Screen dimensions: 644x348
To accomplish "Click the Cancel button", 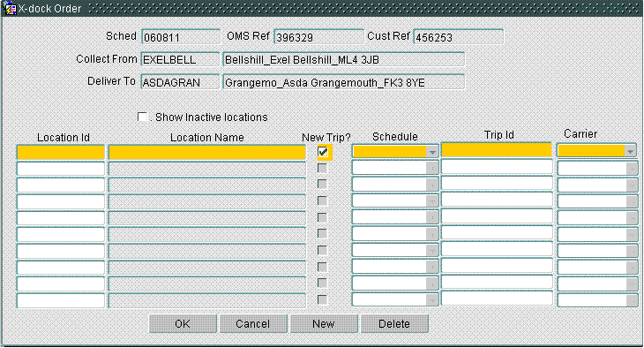I will click(x=253, y=324).
